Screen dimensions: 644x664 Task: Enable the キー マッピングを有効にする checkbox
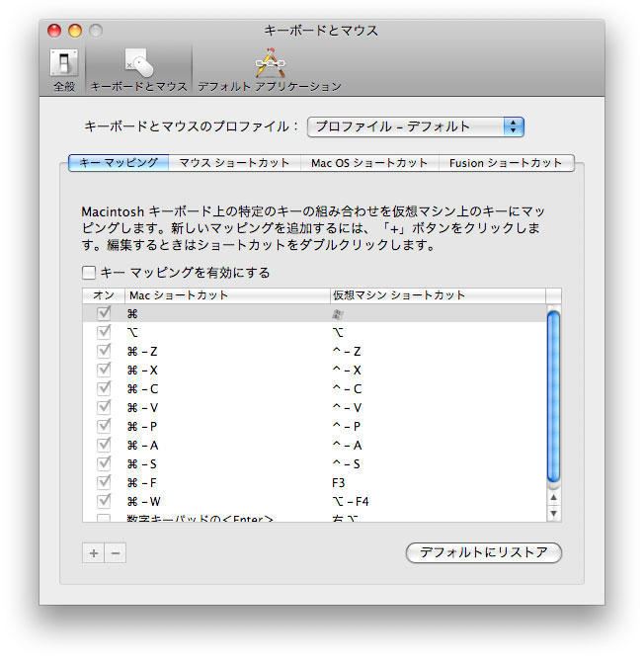[89, 273]
